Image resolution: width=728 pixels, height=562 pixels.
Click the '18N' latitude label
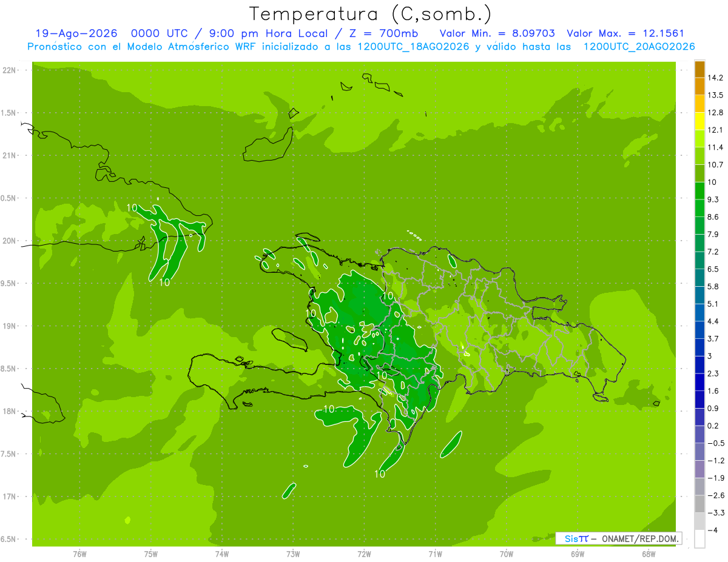click(9, 411)
